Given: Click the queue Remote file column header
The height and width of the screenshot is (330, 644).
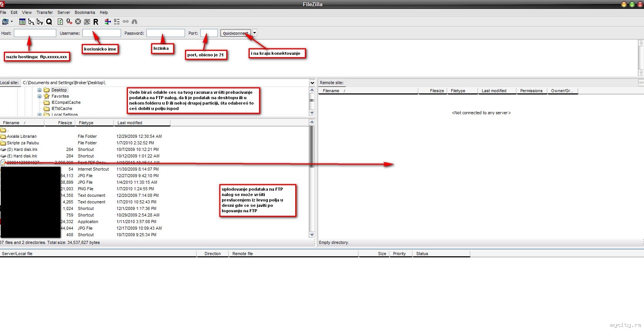Looking at the screenshot, I should tap(294, 254).
